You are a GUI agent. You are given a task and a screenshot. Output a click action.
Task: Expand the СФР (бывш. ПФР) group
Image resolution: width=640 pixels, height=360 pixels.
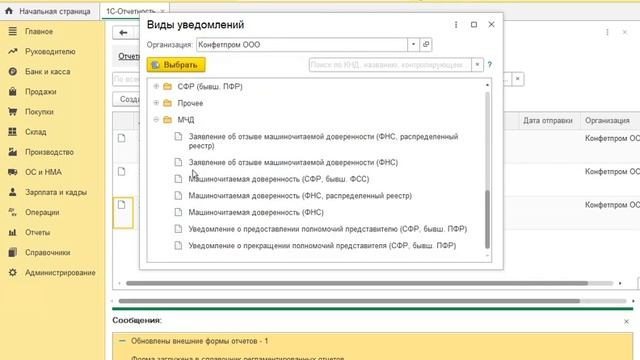(156, 86)
